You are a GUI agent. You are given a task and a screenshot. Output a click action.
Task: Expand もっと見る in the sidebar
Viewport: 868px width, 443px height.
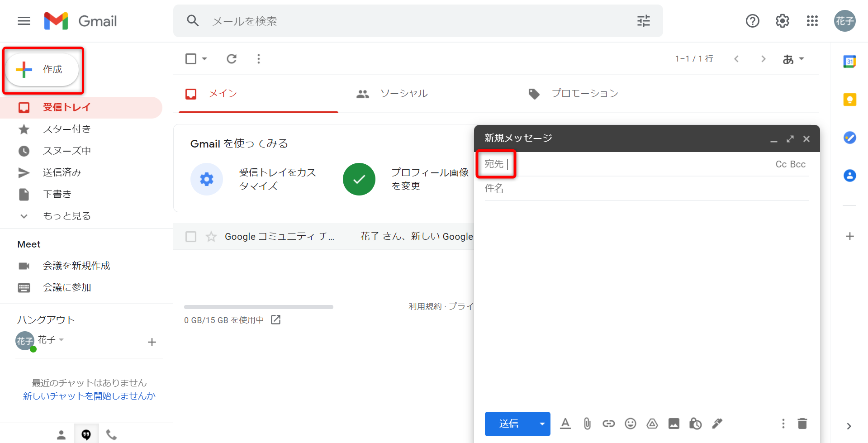[66, 216]
